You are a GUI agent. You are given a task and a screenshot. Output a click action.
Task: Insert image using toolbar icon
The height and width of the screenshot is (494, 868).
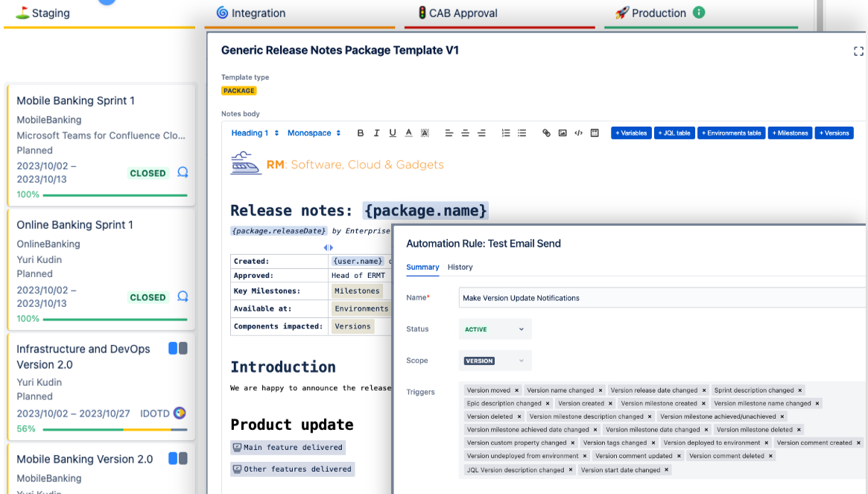(x=563, y=133)
